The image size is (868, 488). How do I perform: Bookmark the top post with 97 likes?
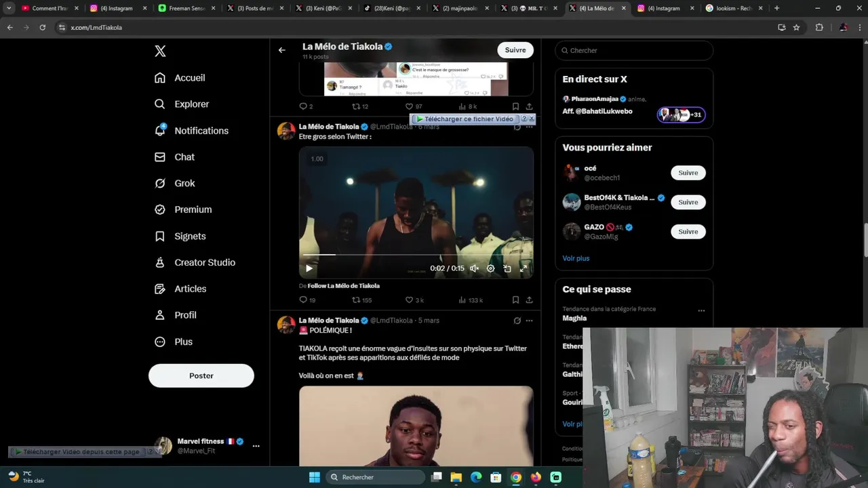pyautogui.click(x=515, y=106)
